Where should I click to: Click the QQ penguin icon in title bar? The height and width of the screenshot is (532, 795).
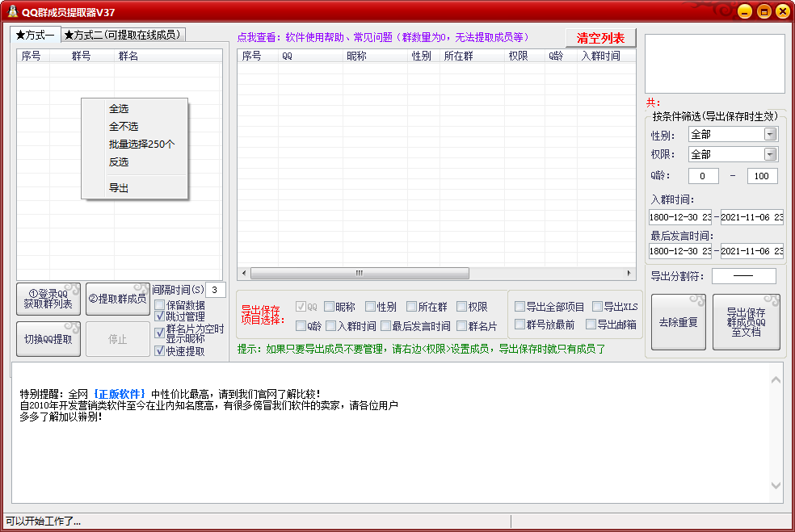(x=12, y=11)
